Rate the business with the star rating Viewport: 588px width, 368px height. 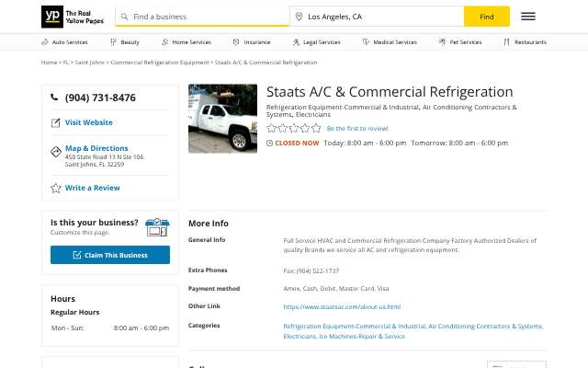[294, 129]
